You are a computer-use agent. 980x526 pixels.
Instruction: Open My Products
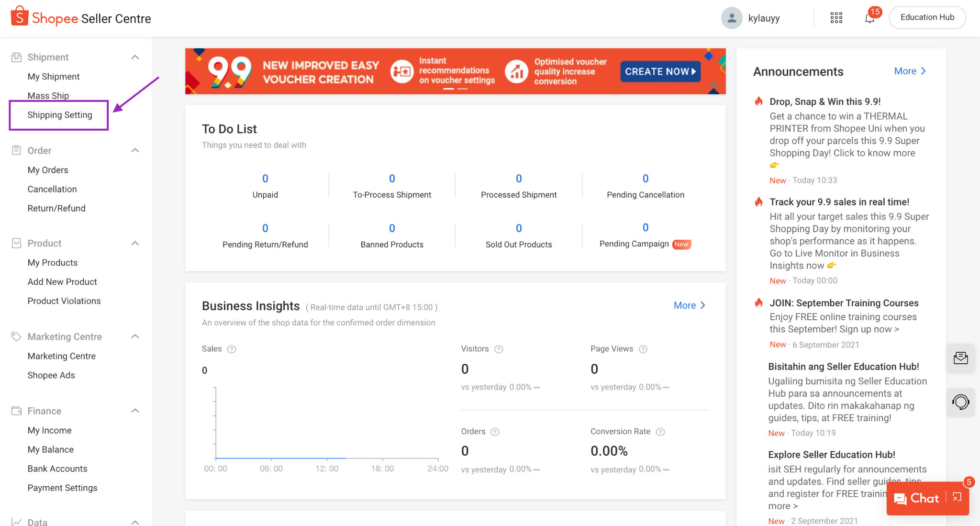tap(53, 263)
